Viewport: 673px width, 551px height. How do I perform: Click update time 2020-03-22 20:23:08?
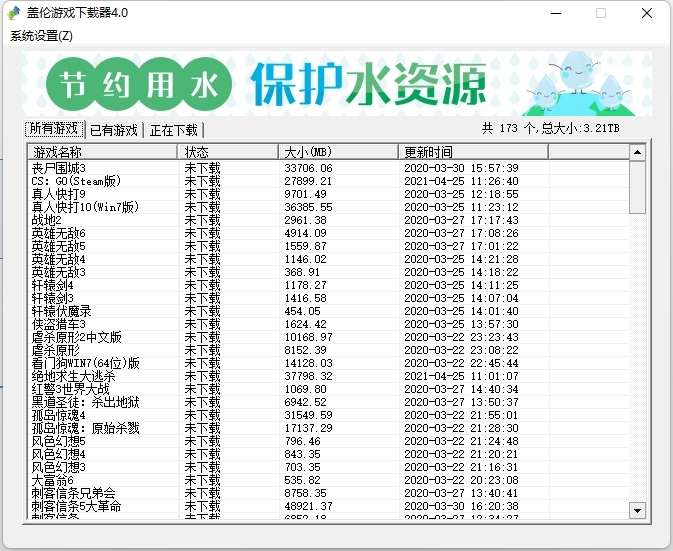tap(461, 480)
